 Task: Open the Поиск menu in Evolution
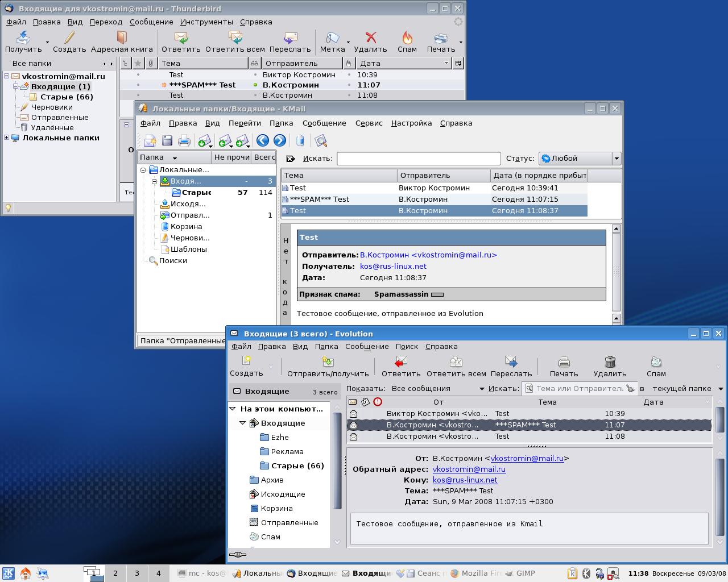[407, 346]
